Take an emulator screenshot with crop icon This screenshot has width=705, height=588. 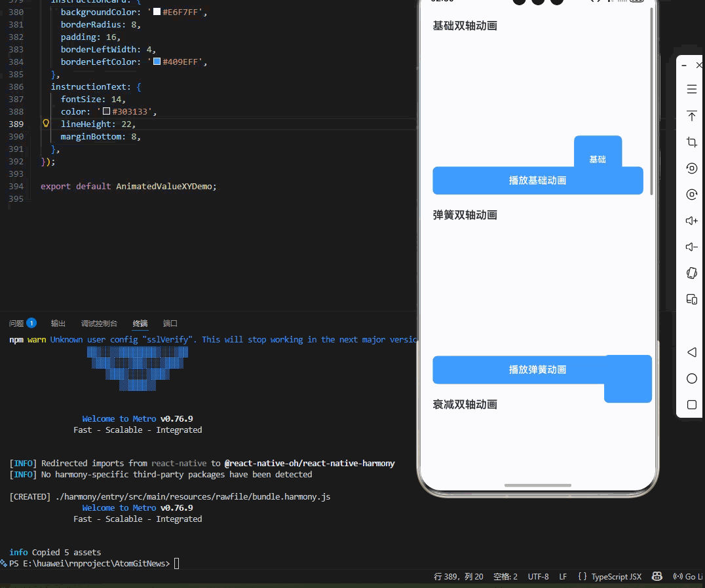[x=691, y=142]
